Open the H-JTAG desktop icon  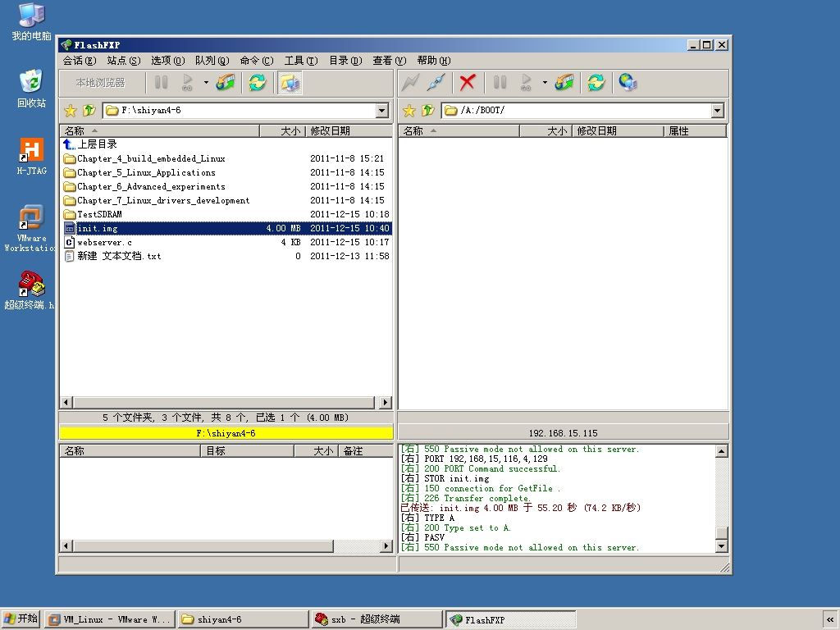[32, 157]
